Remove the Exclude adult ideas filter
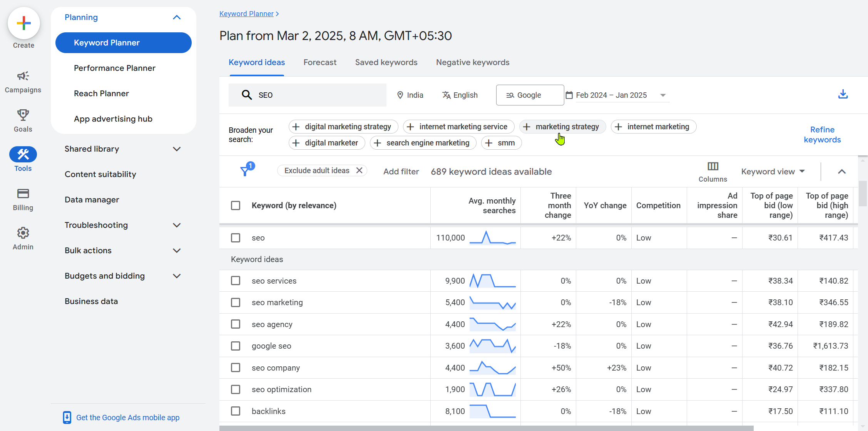The height and width of the screenshot is (431, 868). [359, 170]
